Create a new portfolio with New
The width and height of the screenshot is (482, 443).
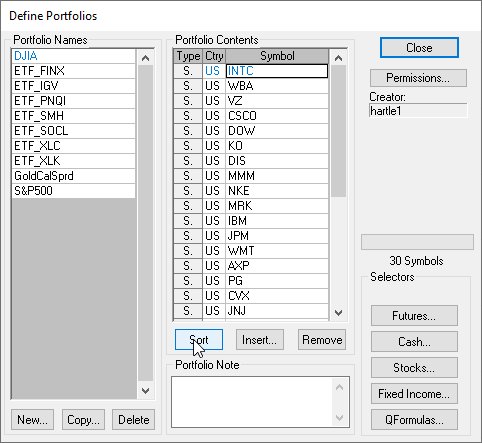tap(32, 419)
